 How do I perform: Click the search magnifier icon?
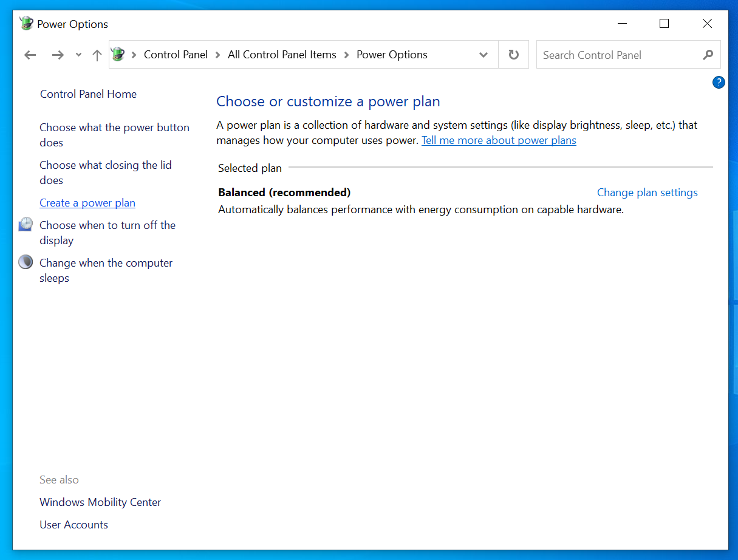708,55
